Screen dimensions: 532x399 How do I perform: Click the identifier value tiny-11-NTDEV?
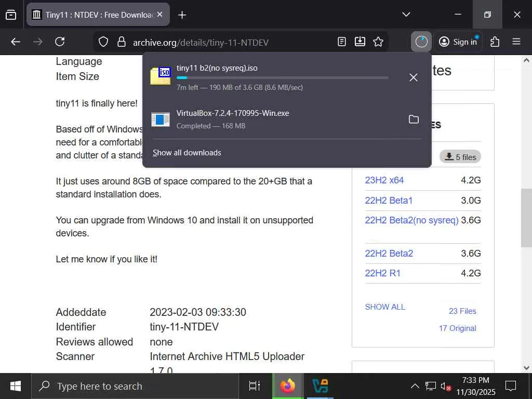click(184, 327)
